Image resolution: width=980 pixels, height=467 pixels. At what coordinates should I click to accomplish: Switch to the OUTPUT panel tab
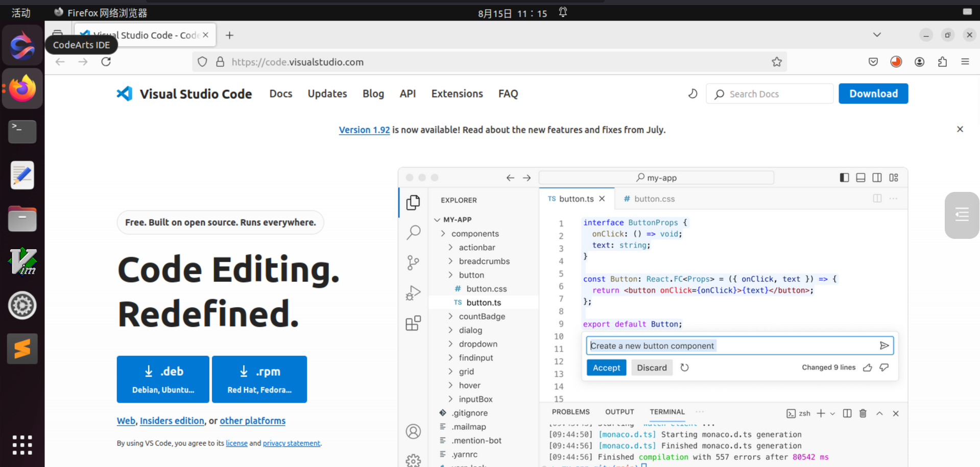click(619, 412)
